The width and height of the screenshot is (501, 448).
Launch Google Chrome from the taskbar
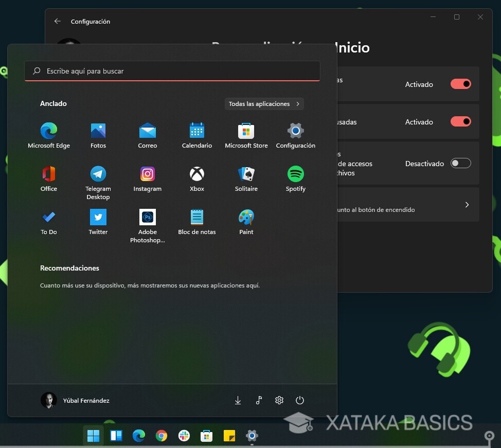click(x=162, y=436)
